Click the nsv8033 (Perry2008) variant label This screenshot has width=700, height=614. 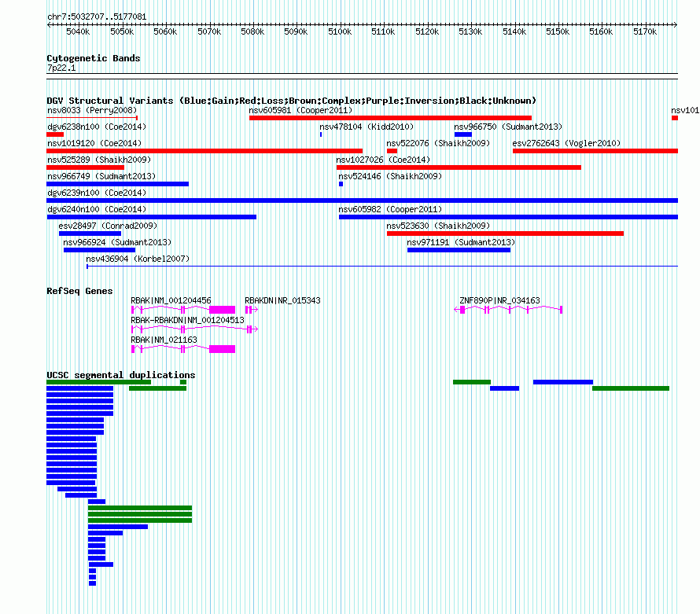pyautogui.click(x=92, y=110)
